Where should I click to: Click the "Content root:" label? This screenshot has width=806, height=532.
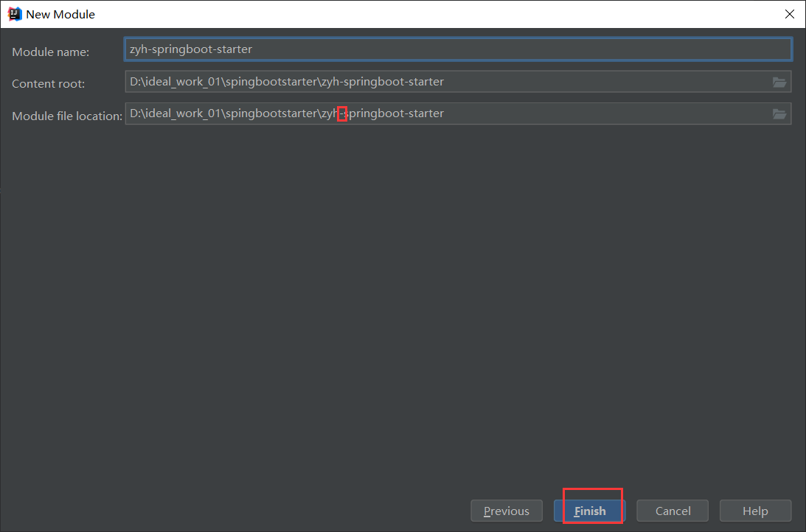point(48,84)
